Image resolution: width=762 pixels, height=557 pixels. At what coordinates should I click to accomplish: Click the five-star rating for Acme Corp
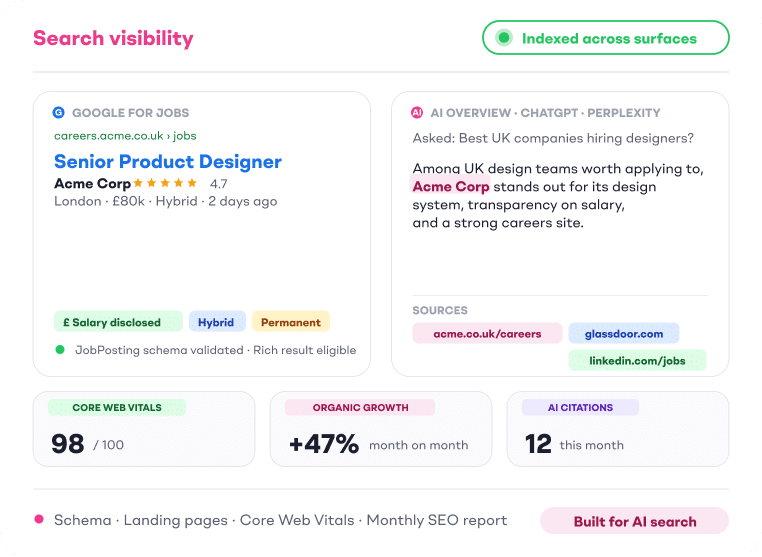[x=165, y=183]
